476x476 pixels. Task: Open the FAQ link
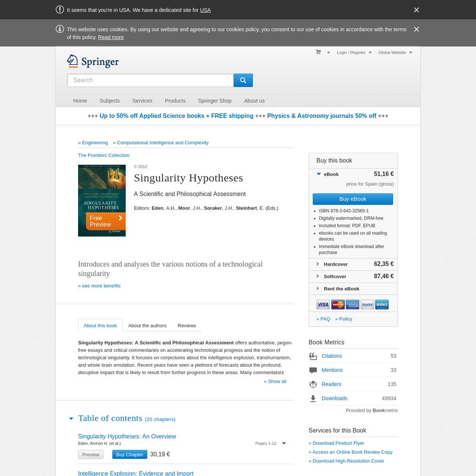click(323, 319)
